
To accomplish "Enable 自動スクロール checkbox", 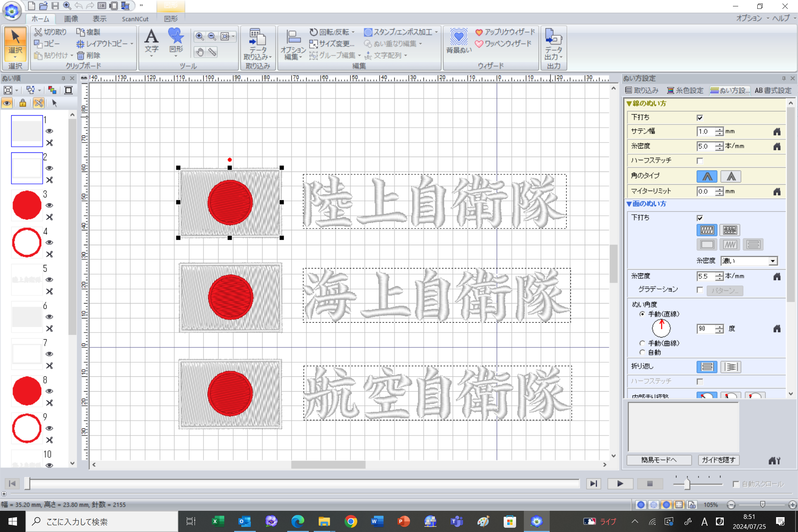I will point(736,484).
